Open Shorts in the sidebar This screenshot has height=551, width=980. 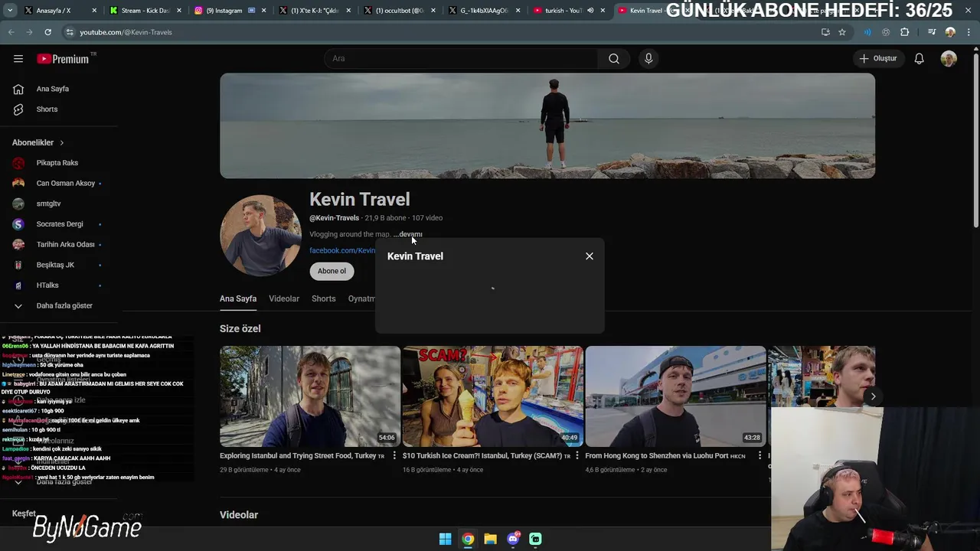(47, 109)
